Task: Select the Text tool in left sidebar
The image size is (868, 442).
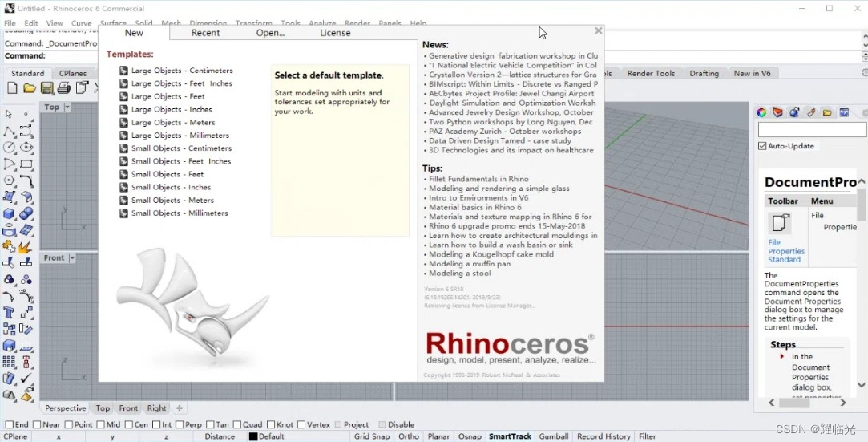Action: click(x=9, y=312)
